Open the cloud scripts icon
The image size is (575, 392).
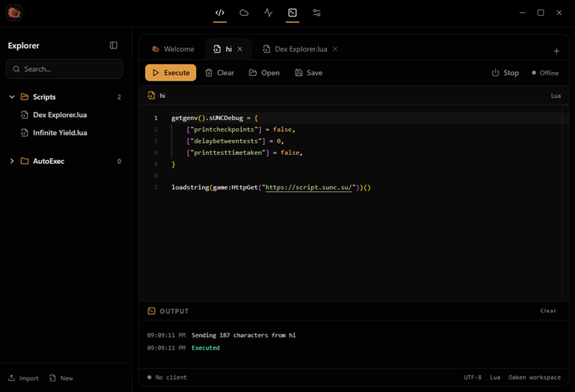pos(244,13)
